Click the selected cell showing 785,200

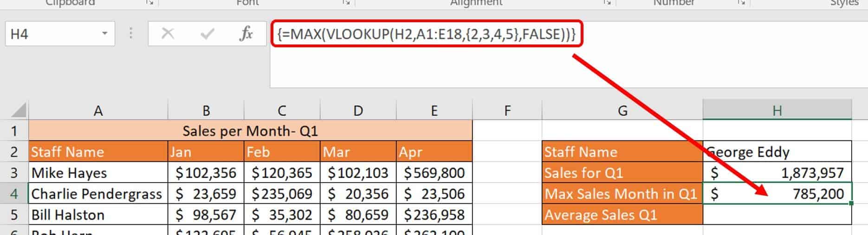click(x=777, y=194)
